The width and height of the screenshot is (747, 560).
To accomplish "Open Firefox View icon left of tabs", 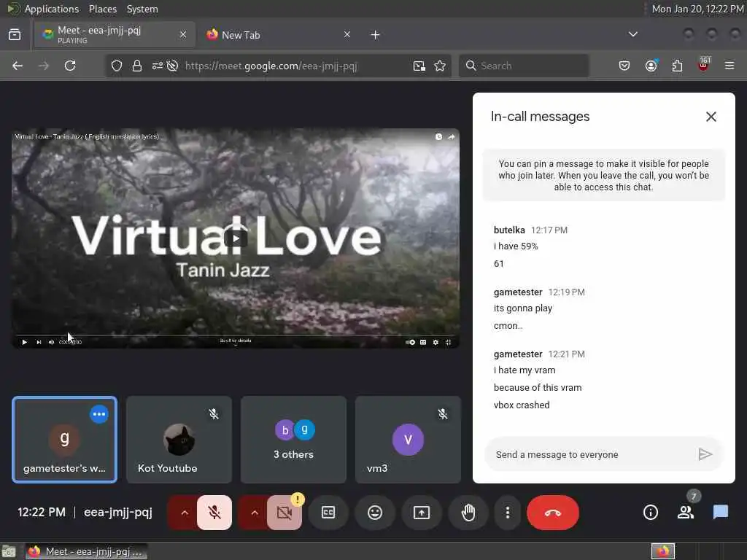I will click(15, 35).
